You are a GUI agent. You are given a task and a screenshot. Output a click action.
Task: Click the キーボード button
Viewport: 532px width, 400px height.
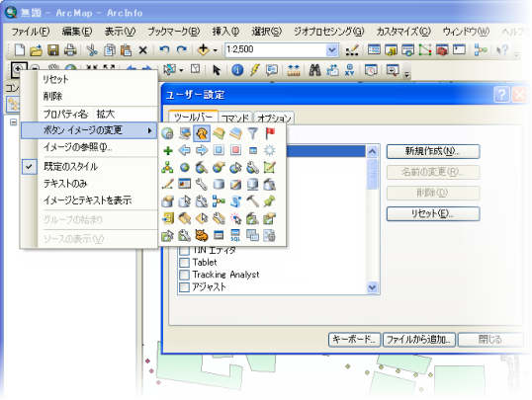(x=354, y=340)
